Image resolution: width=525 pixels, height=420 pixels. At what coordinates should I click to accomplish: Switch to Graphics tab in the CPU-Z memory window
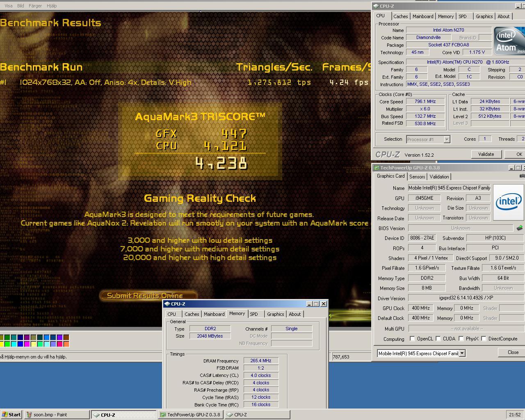point(276,314)
